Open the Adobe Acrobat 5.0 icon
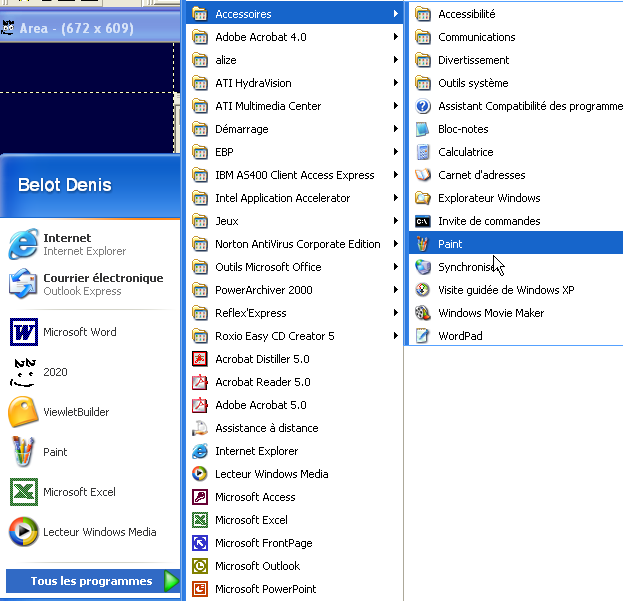The image size is (623, 601). pyautogui.click(x=200, y=405)
